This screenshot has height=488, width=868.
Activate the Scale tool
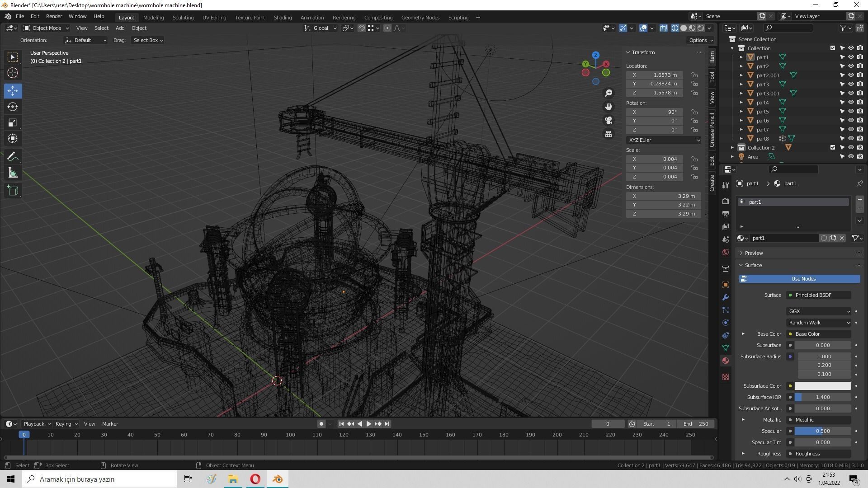[x=13, y=123]
